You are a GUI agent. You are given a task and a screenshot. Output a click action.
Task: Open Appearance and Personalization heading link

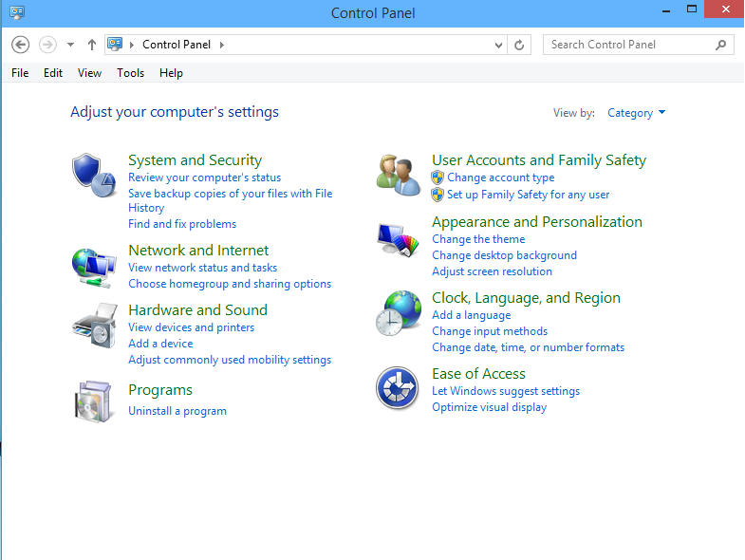pos(537,222)
